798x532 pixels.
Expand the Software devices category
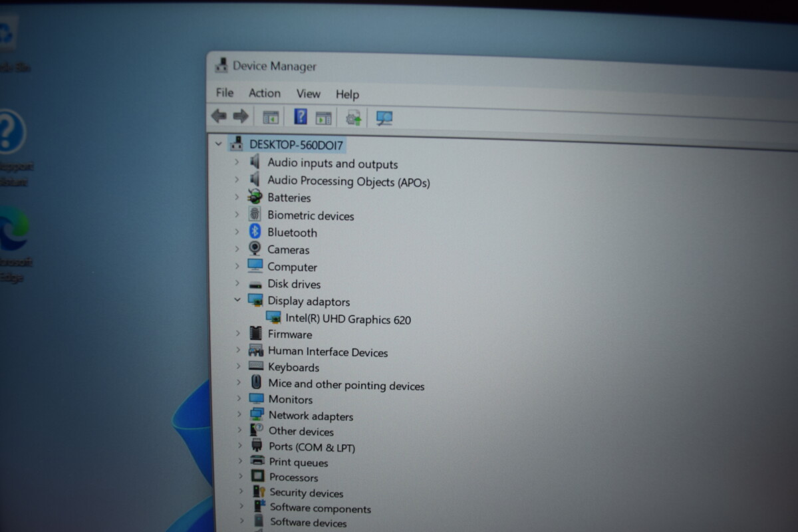241,522
